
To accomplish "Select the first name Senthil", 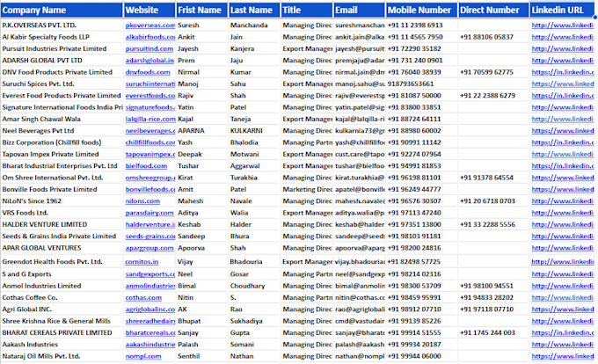I will [x=189, y=356].
